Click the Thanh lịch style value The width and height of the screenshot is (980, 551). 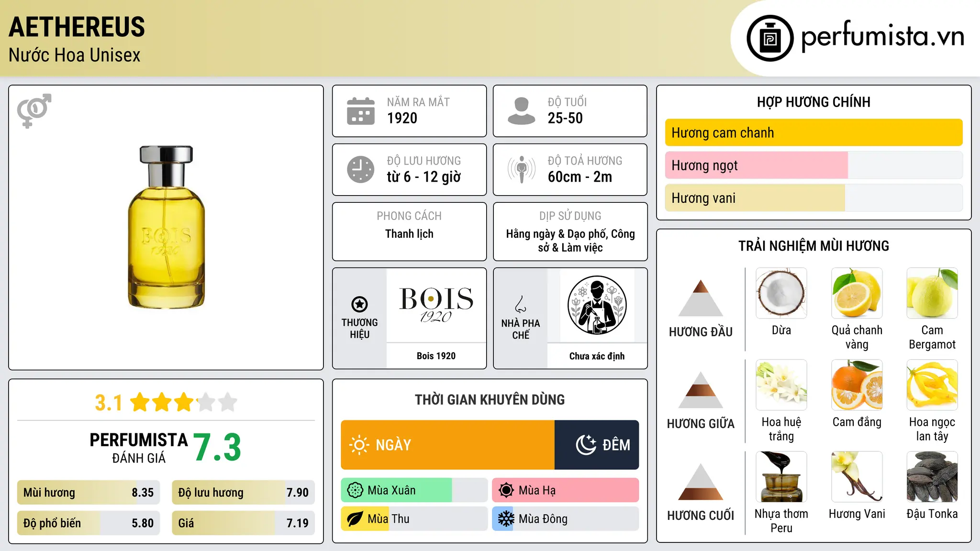tap(409, 234)
